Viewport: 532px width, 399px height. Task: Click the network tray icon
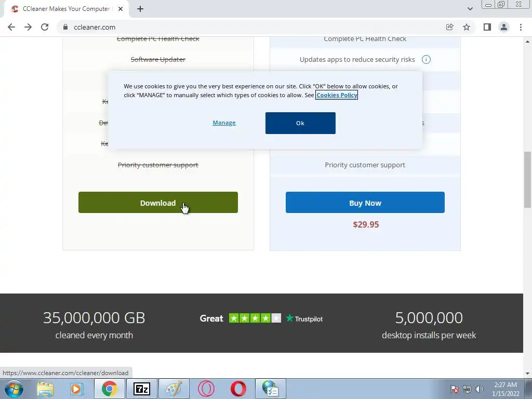point(467,389)
